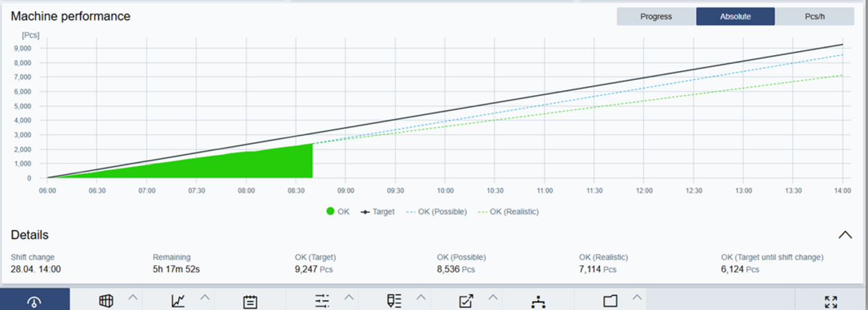Click the Details heading
Screen dimensions: 868x310
click(x=30, y=235)
